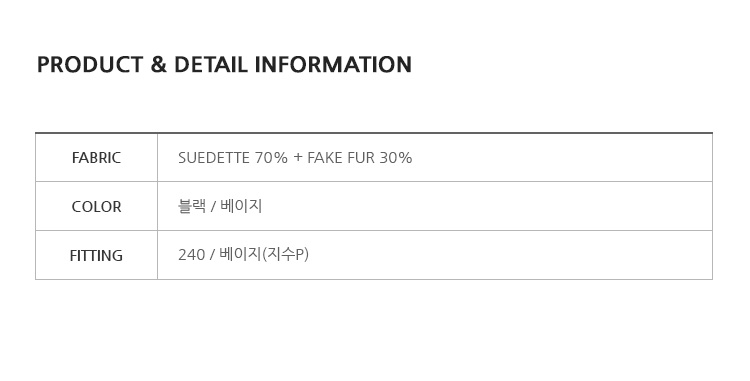Click the 240 / 베이지(지수P) fitting value
The image size is (750, 381).
(243, 254)
